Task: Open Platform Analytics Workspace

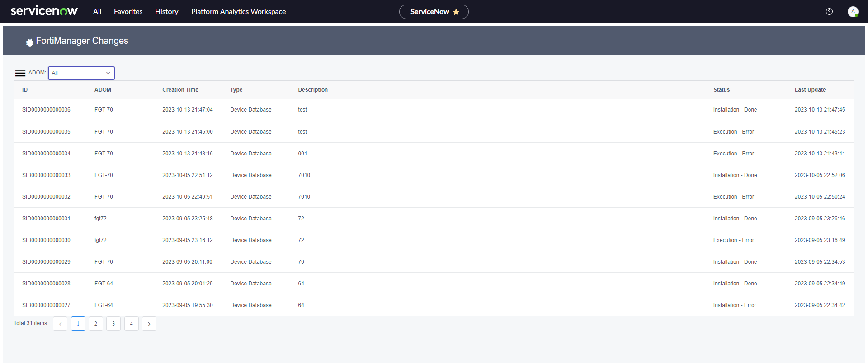Action: pyautogui.click(x=239, y=12)
